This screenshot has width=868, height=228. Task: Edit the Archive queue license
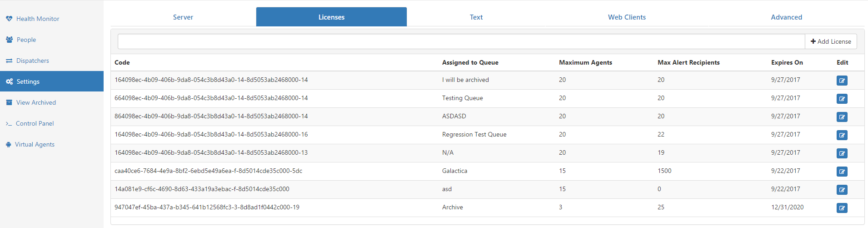pos(842,208)
